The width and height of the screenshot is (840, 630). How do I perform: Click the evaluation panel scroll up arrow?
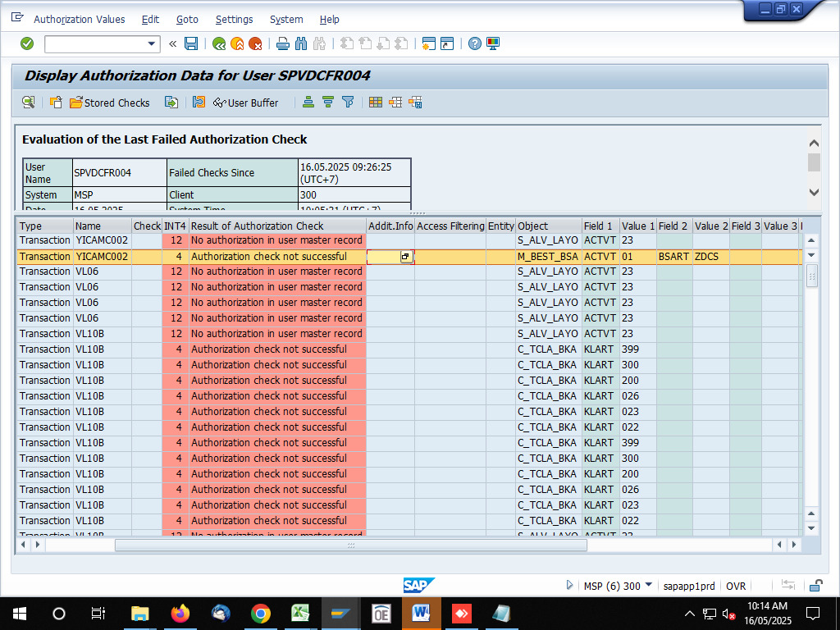[814, 143]
